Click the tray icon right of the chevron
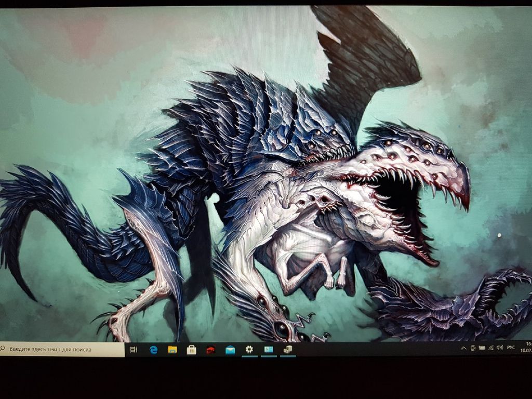 [473, 347]
